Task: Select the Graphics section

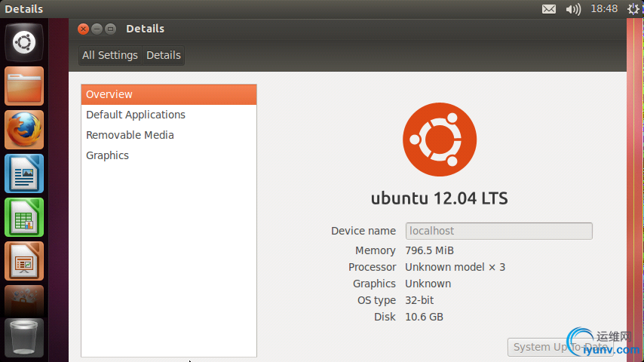Action: [x=107, y=155]
